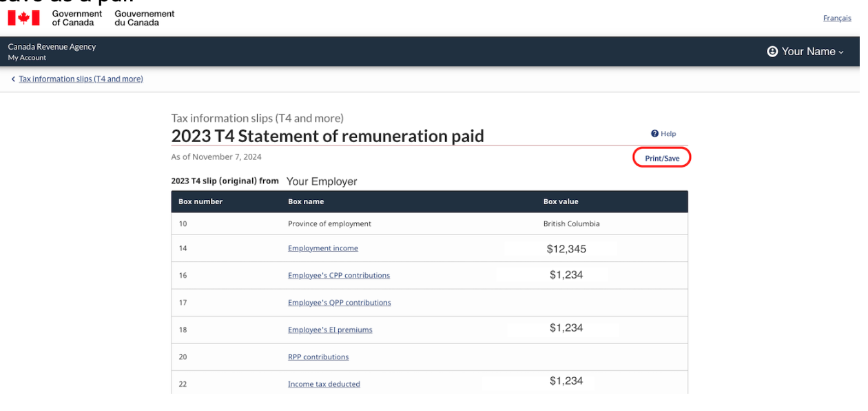Click box number 17 cell
This screenshot has height=411, width=868.
pos(183,303)
